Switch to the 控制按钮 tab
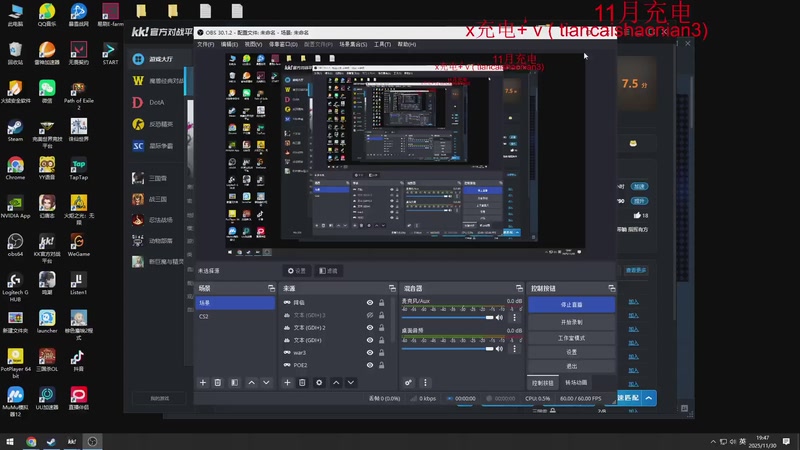Screen dimensions: 800x450 [x=542, y=383]
